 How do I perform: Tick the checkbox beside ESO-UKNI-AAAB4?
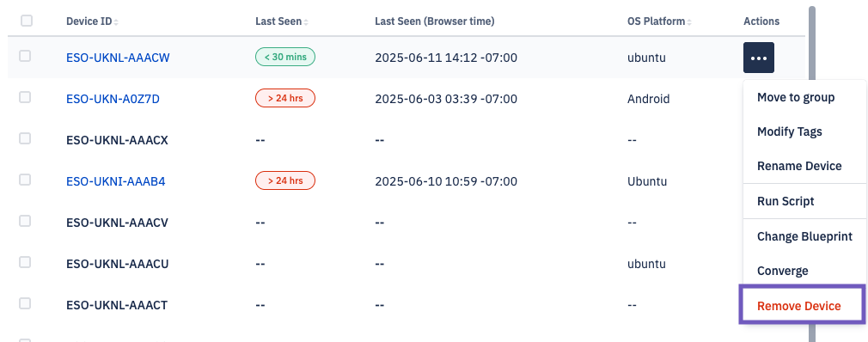coord(25,180)
